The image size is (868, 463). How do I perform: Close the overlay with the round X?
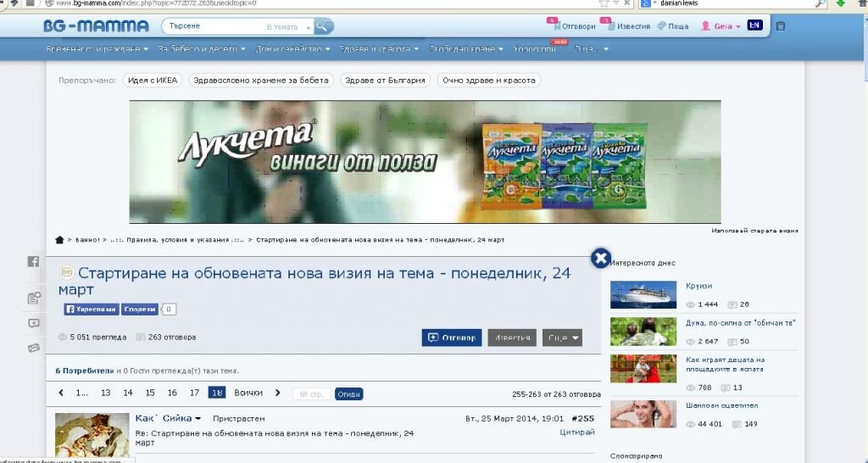600,259
